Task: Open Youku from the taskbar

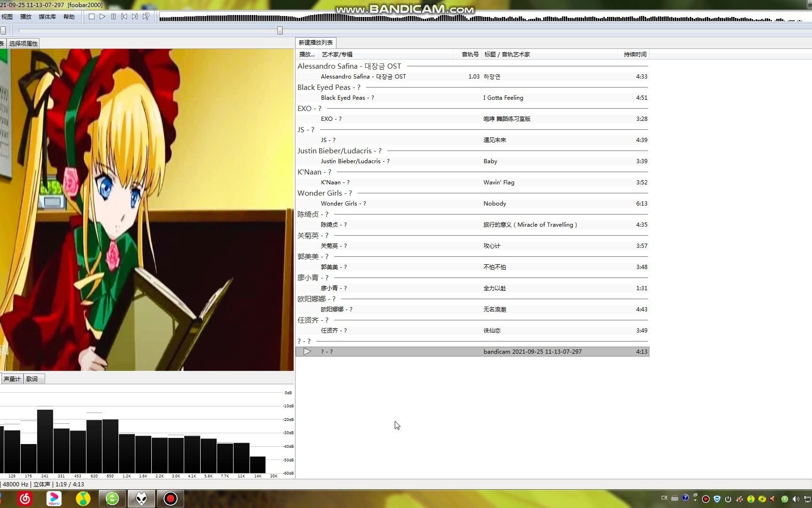Action: (54, 499)
